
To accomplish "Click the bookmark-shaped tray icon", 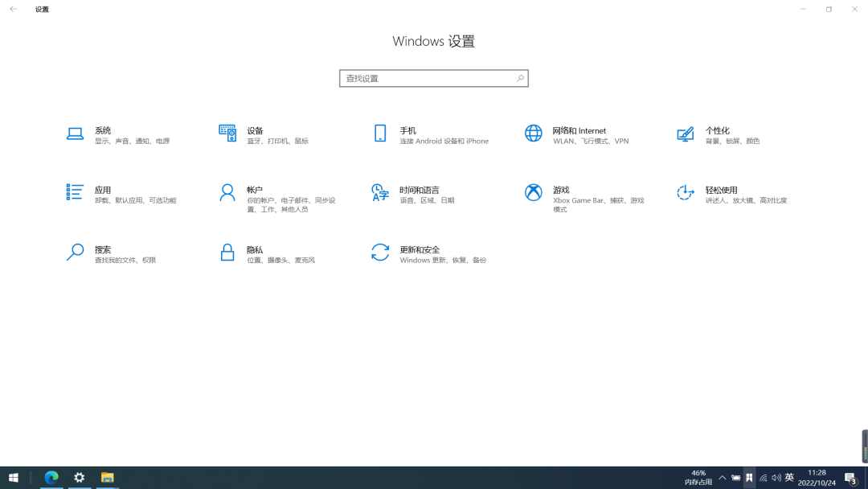I will tap(749, 478).
